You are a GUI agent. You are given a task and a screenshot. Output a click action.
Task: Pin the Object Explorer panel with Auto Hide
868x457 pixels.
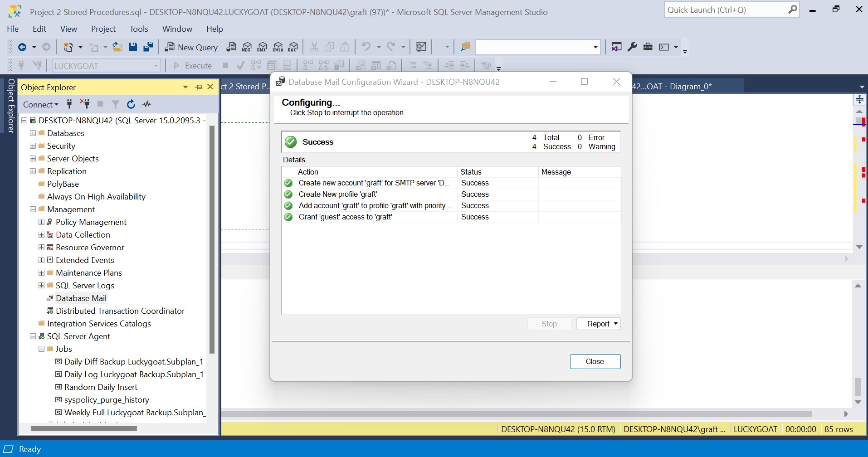199,87
